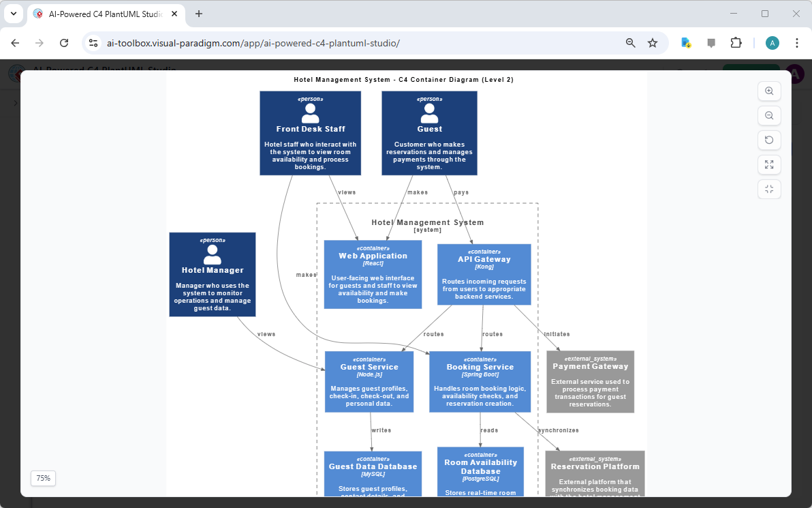Reload the PlantUML Studio page
The height and width of the screenshot is (508, 812).
pyautogui.click(x=64, y=42)
